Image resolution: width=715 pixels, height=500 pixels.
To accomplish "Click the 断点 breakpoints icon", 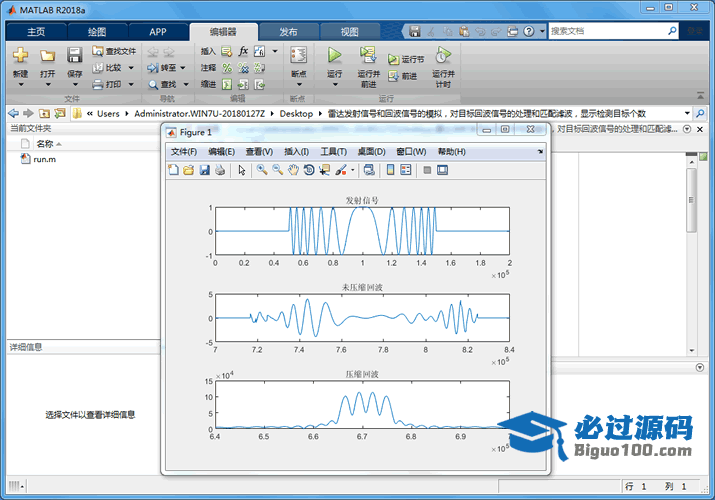I will coord(299,55).
